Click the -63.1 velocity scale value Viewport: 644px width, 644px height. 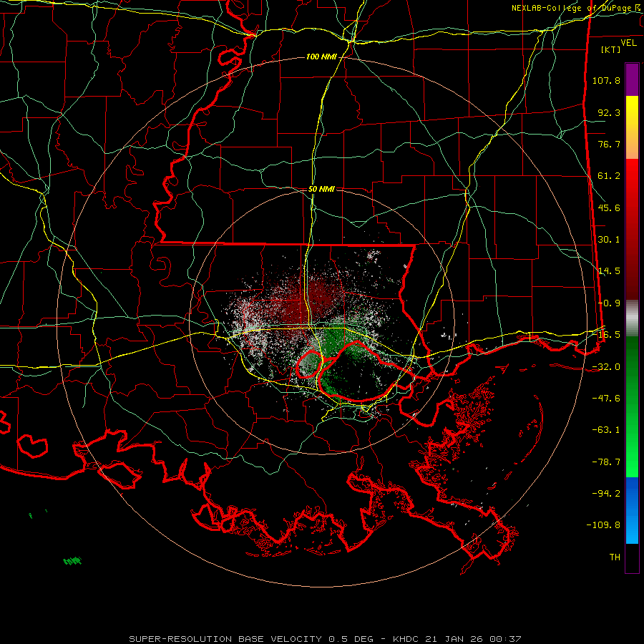pyautogui.click(x=606, y=430)
